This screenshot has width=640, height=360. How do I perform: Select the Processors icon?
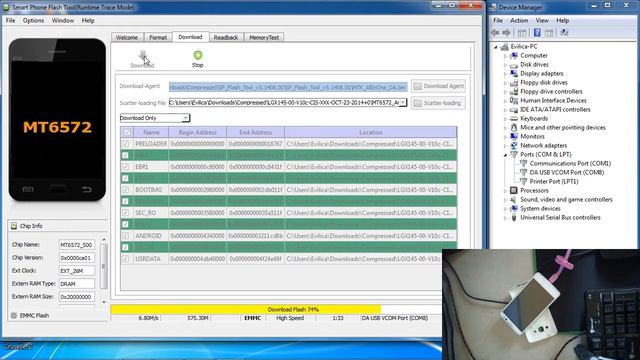(514, 190)
